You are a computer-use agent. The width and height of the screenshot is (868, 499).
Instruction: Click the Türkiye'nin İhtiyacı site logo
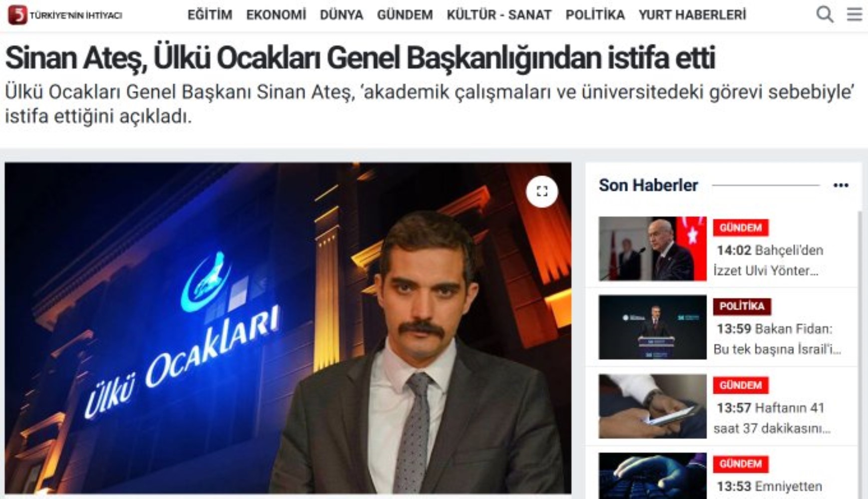(65, 15)
